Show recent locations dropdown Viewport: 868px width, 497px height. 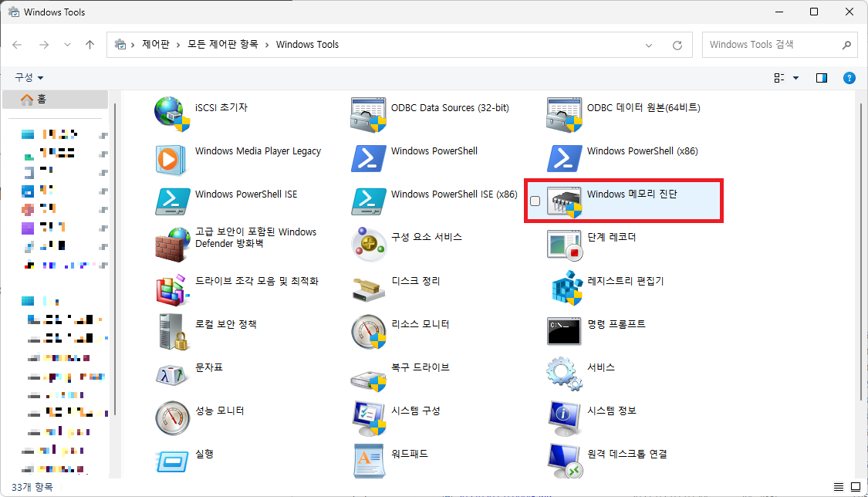[67, 45]
